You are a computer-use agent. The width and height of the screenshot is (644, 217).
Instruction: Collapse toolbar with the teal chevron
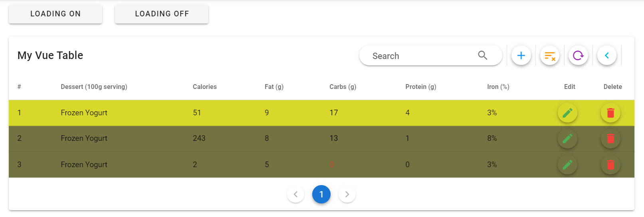pos(607,55)
